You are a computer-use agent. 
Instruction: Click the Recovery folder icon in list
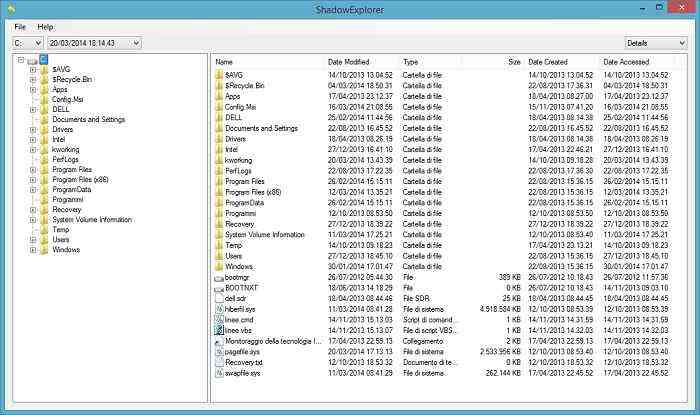(219, 224)
